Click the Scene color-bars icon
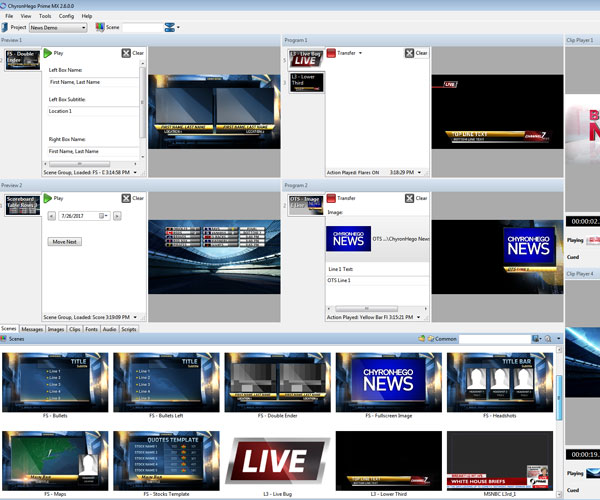This screenshot has height=500, width=600. [x=100, y=27]
